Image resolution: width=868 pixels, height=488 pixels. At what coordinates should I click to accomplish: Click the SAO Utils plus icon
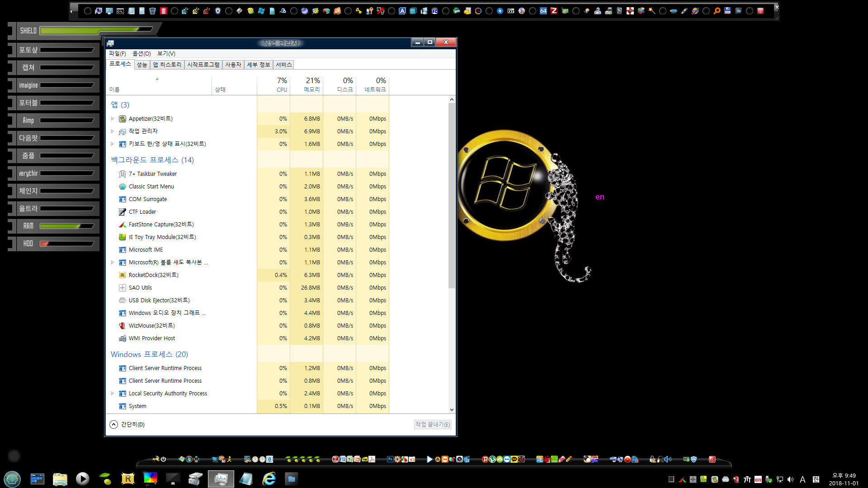(122, 288)
